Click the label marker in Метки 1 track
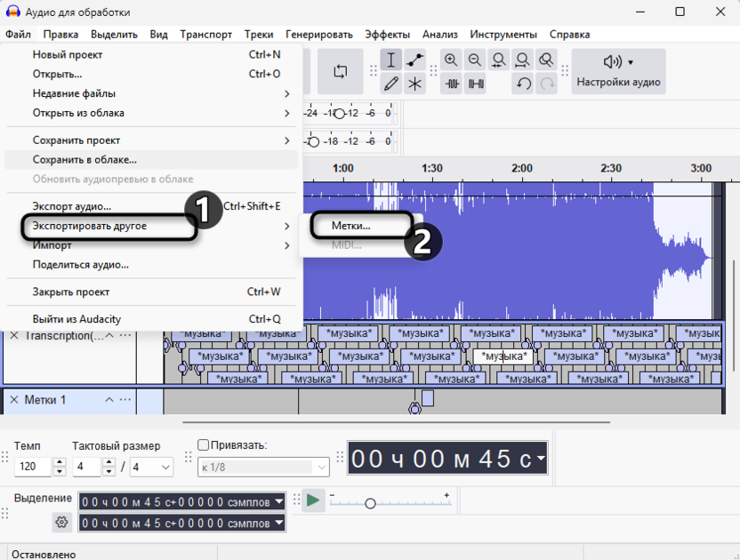The height and width of the screenshot is (560, 740). (x=414, y=409)
